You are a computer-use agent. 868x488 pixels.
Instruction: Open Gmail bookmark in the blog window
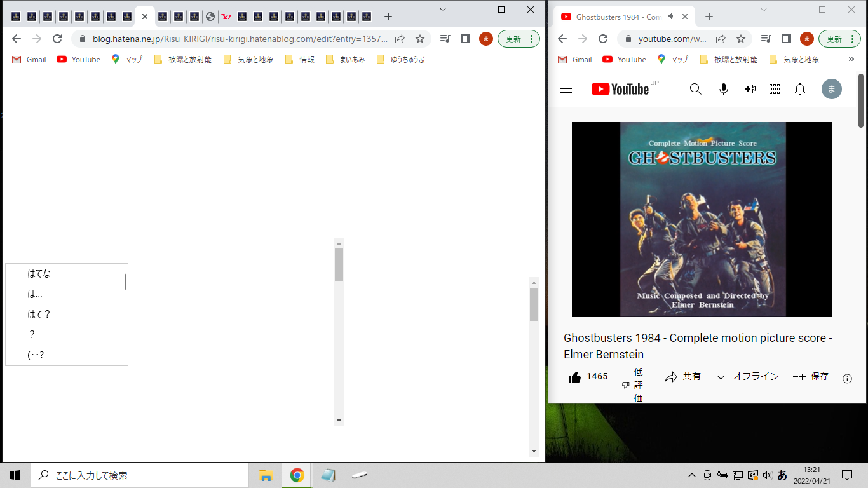[29, 59]
